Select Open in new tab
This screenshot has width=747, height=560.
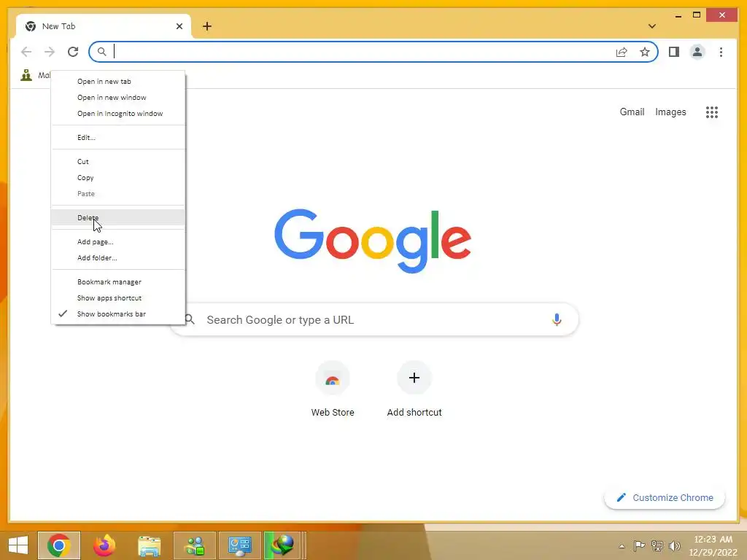(118, 82)
